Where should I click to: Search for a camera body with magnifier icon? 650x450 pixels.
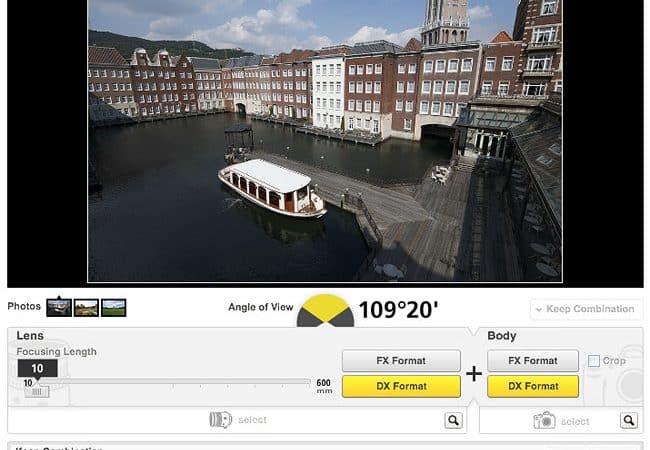click(629, 421)
